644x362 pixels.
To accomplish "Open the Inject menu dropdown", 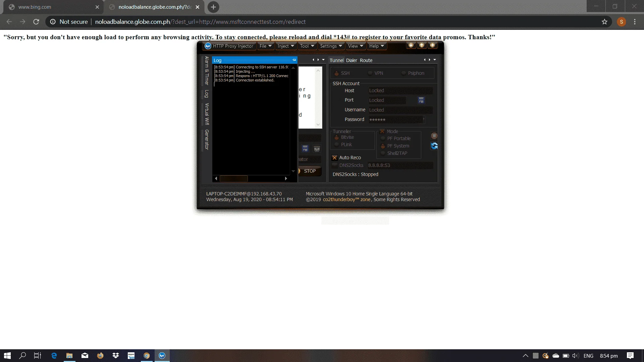I will [286, 46].
